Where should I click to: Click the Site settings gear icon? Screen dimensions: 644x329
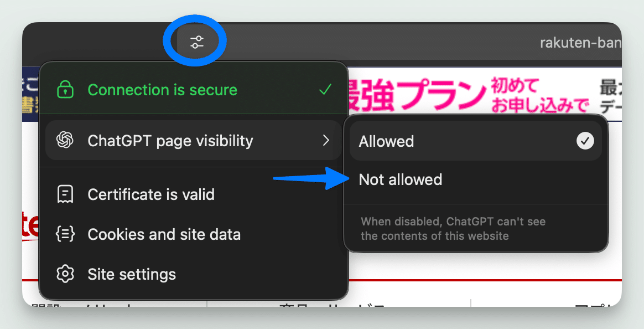tap(65, 274)
